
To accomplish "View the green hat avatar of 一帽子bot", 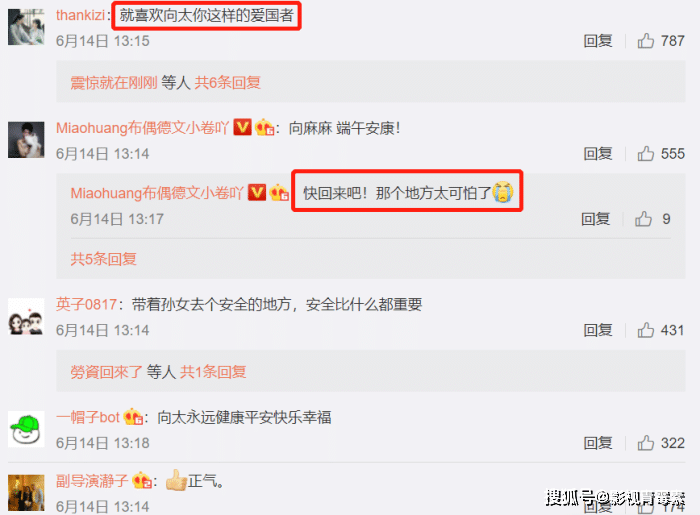I will tap(26, 429).
